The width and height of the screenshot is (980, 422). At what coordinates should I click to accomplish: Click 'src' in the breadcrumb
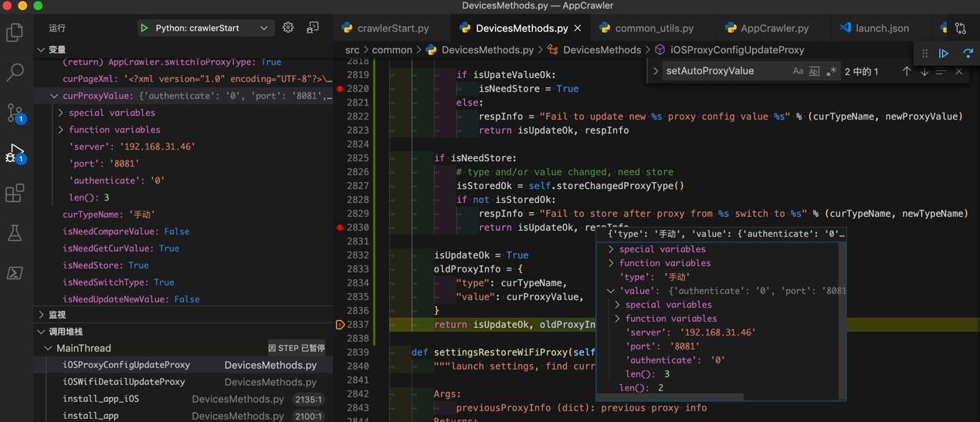coord(352,50)
